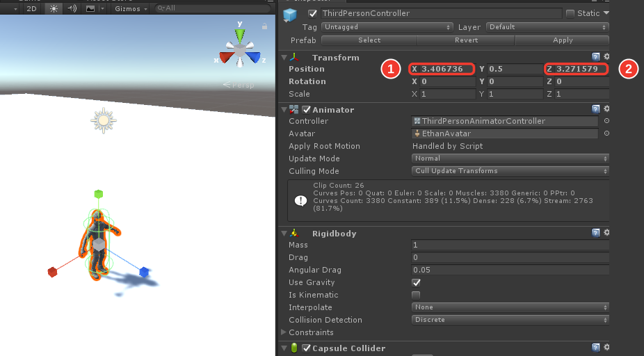Open Rigidbody settings gear menu

[606, 232]
